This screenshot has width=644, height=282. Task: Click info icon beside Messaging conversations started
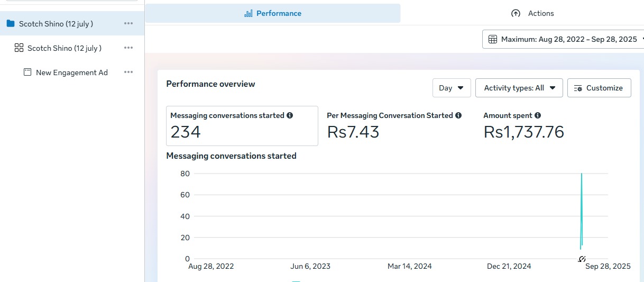point(290,115)
